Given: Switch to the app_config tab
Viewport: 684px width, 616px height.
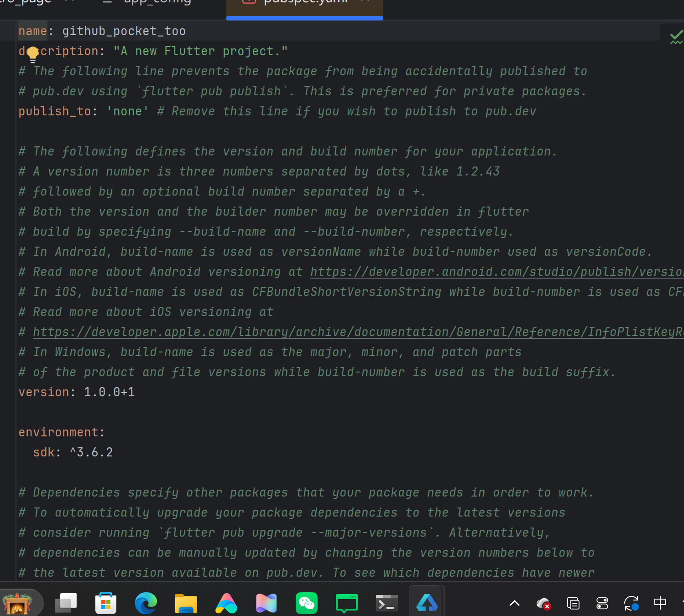Looking at the screenshot, I should coord(157,3).
